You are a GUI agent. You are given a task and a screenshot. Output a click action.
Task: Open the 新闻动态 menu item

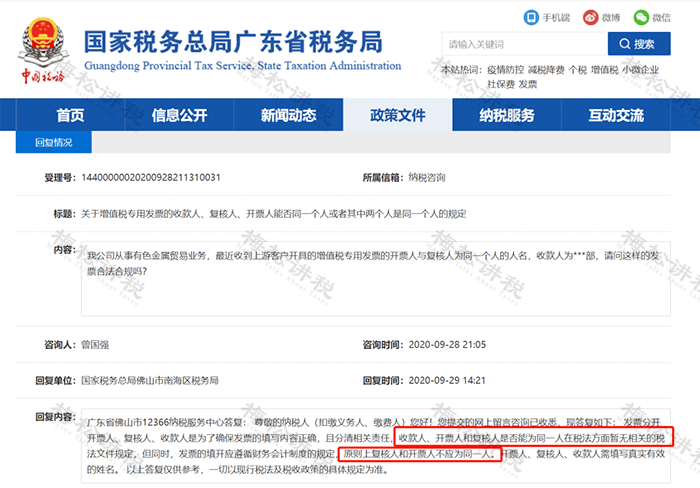point(288,115)
